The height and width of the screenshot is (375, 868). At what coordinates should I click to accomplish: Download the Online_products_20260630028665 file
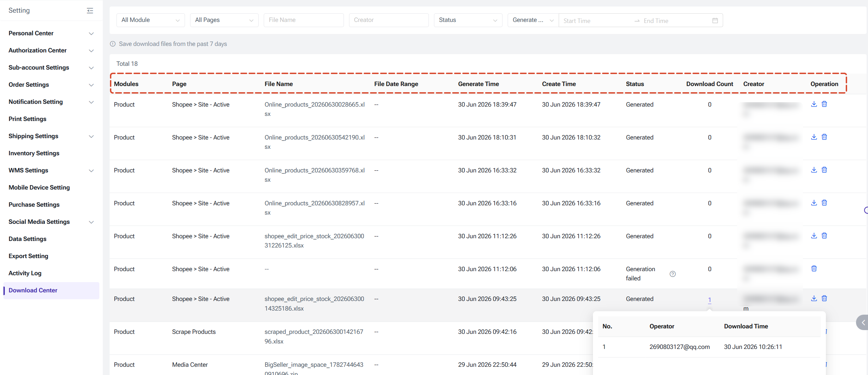pos(814,104)
